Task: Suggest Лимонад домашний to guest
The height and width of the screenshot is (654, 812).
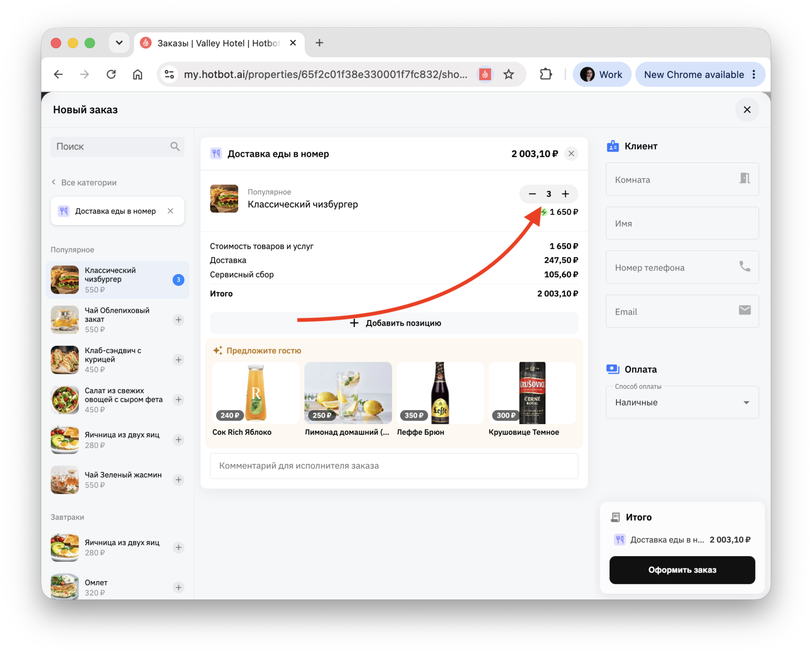Action: pos(348,399)
